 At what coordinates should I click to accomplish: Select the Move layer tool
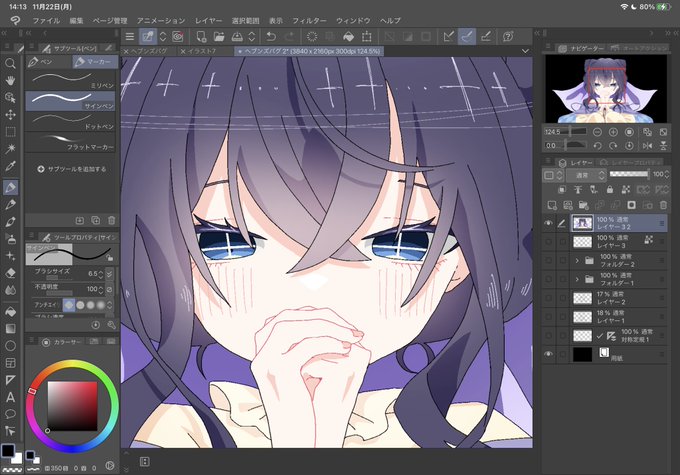coord(10,115)
